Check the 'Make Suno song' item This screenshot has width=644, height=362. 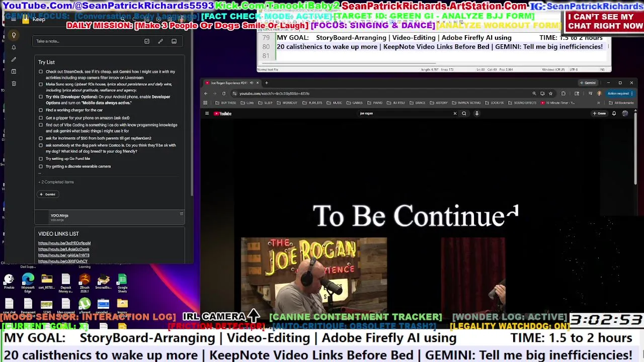[41, 84]
